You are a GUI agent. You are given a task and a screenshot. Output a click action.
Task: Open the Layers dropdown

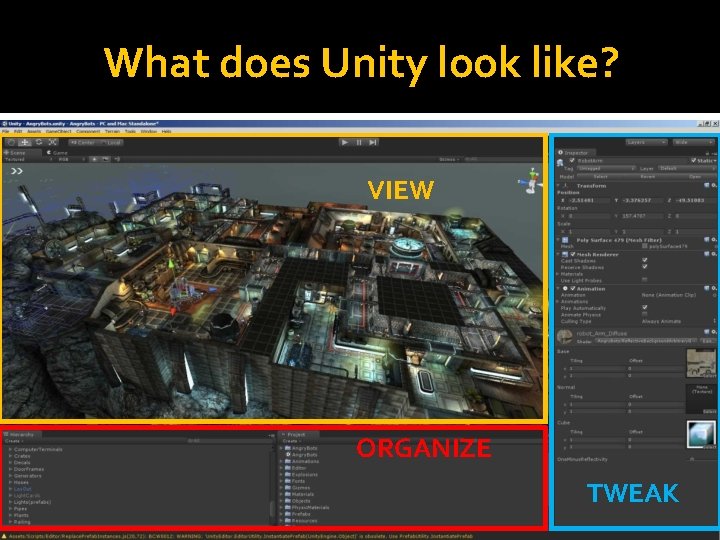(647, 142)
